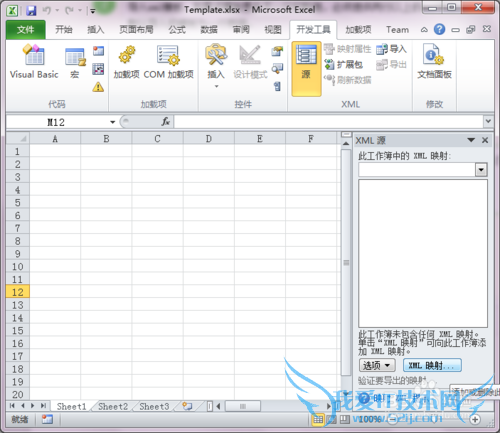Switch to normal view icon in status bar
This screenshot has width=500, height=433.
click(318, 419)
